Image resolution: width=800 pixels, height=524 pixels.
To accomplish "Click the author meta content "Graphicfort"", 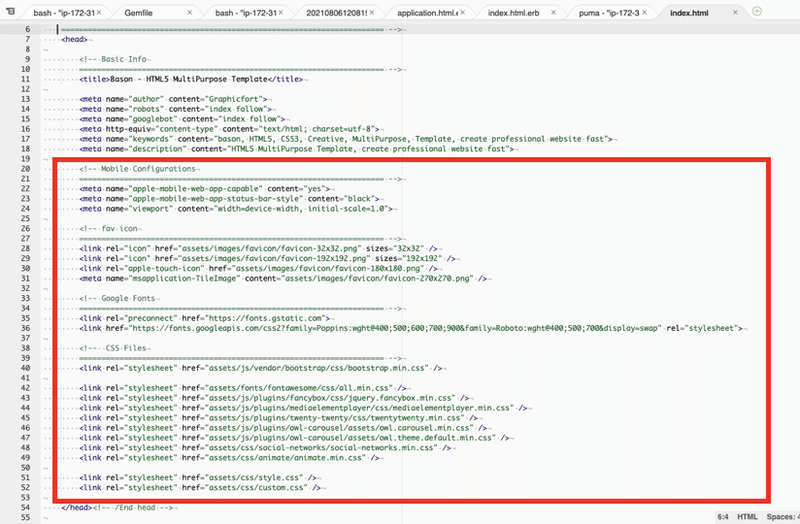I will tap(237, 99).
